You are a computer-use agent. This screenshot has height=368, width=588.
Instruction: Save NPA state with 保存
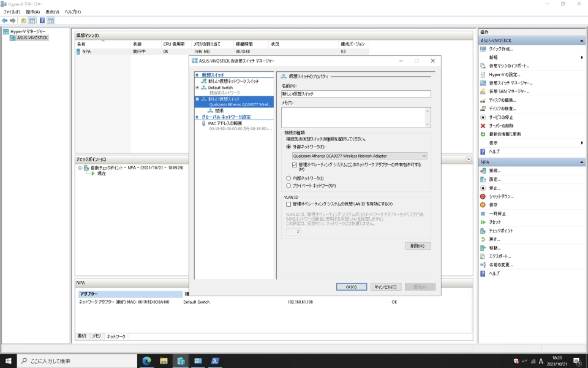point(493,205)
